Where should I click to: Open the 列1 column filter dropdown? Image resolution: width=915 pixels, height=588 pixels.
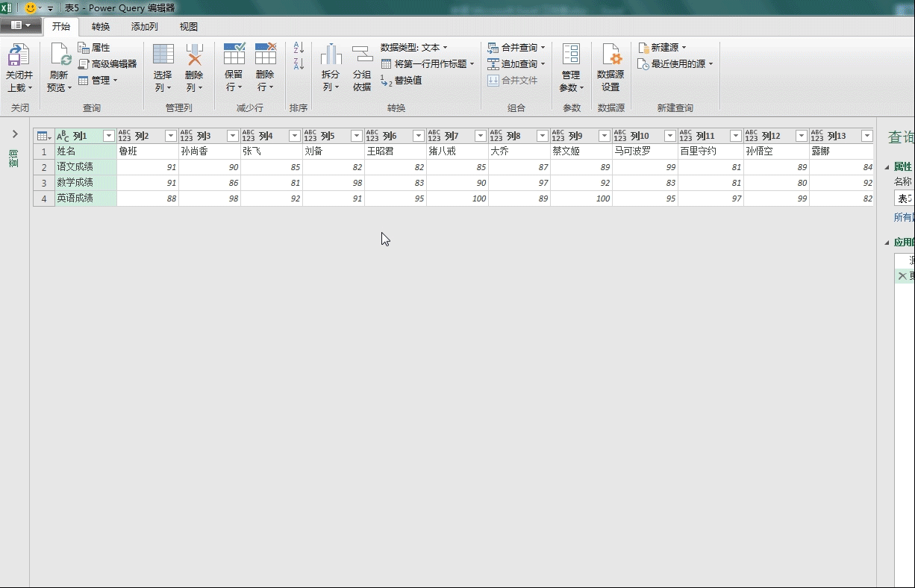click(x=109, y=136)
